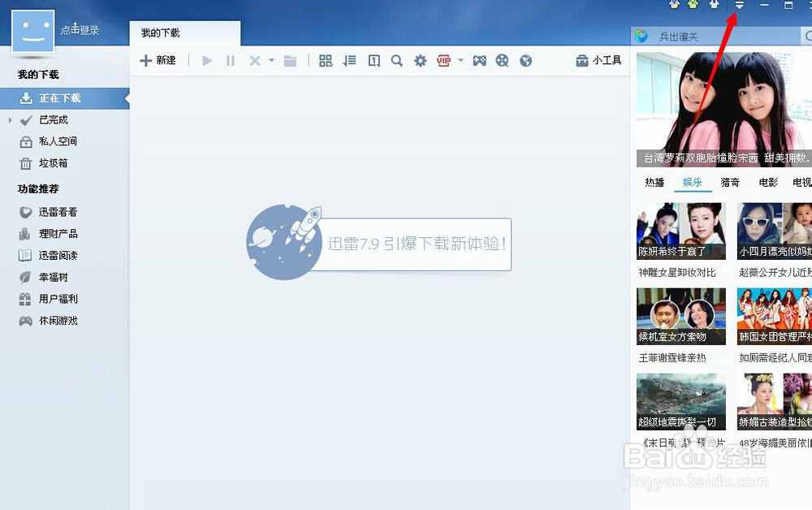The image size is (812, 510).
Task: Click the 新建 new download button
Action: 158,61
